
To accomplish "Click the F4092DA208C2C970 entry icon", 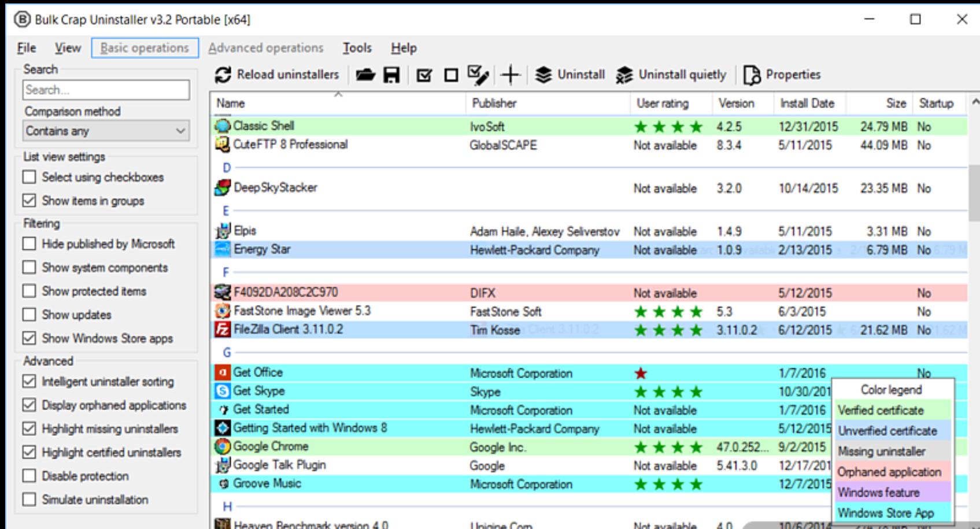I will 222,292.
